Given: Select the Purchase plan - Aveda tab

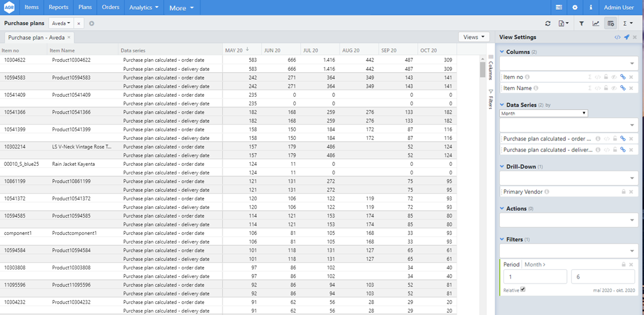Looking at the screenshot, I should tap(37, 38).
